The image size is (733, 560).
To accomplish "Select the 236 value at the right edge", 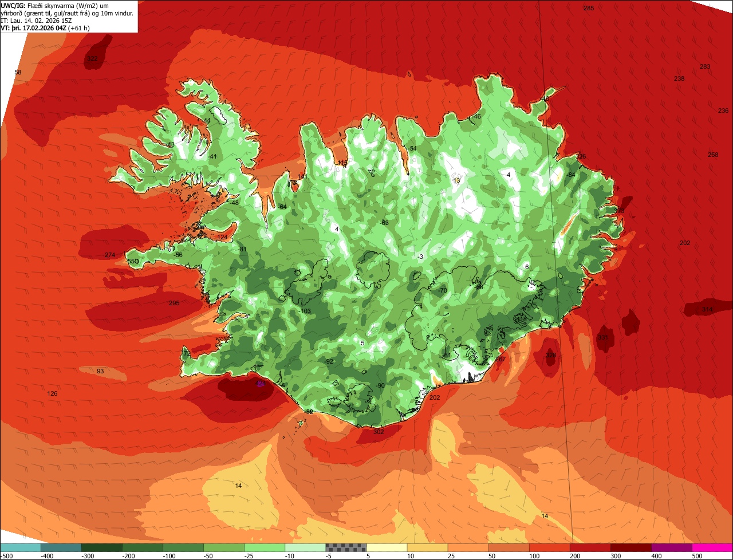I will click(723, 111).
